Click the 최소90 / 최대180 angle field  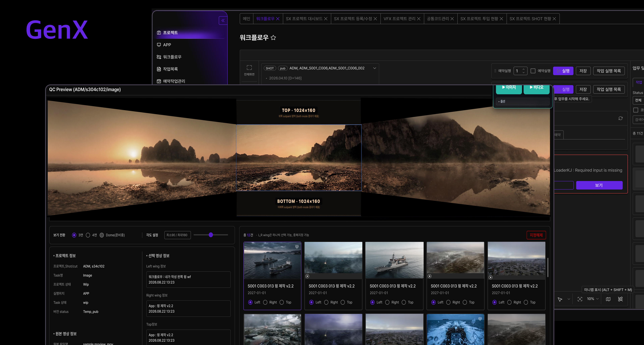tap(177, 235)
